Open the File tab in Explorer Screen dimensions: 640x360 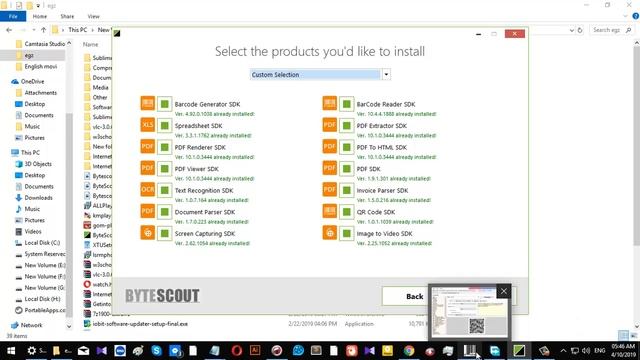click(x=13, y=16)
